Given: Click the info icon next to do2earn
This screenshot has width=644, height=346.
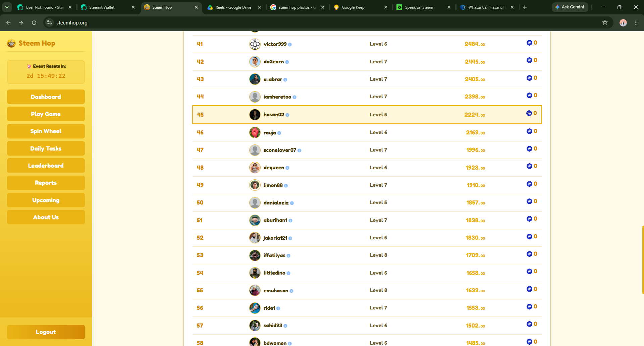Looking at the screenshot, I should point(287,62).
